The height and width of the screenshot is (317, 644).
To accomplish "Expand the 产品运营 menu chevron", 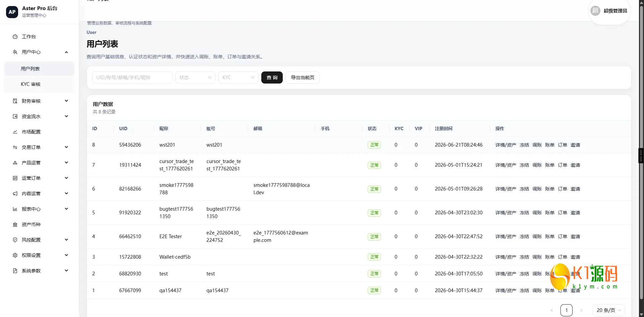I will pyautogui.click(x=66, y=163).
